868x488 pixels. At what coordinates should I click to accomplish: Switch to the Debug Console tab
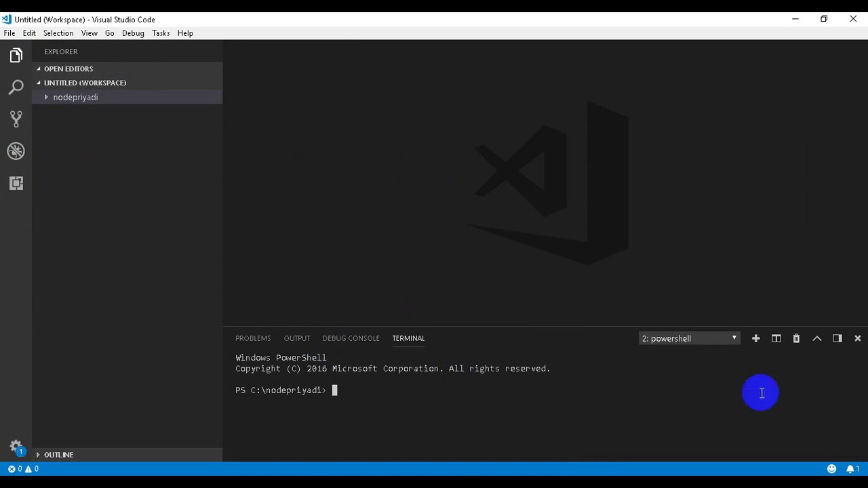[351, 338]
